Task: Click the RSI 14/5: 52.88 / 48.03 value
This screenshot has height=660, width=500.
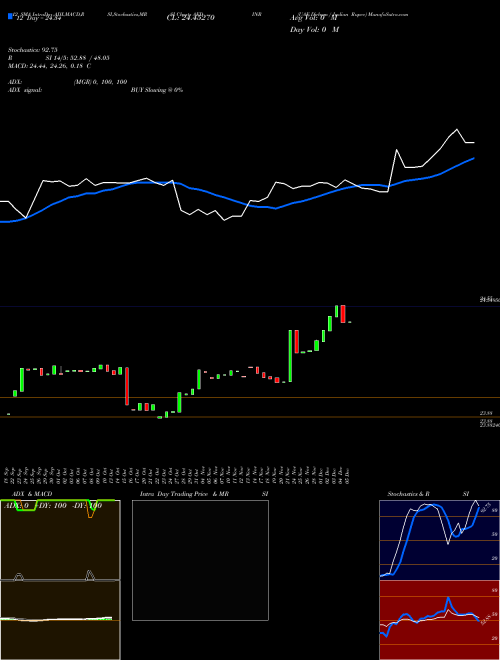Action: pos(59,58)
